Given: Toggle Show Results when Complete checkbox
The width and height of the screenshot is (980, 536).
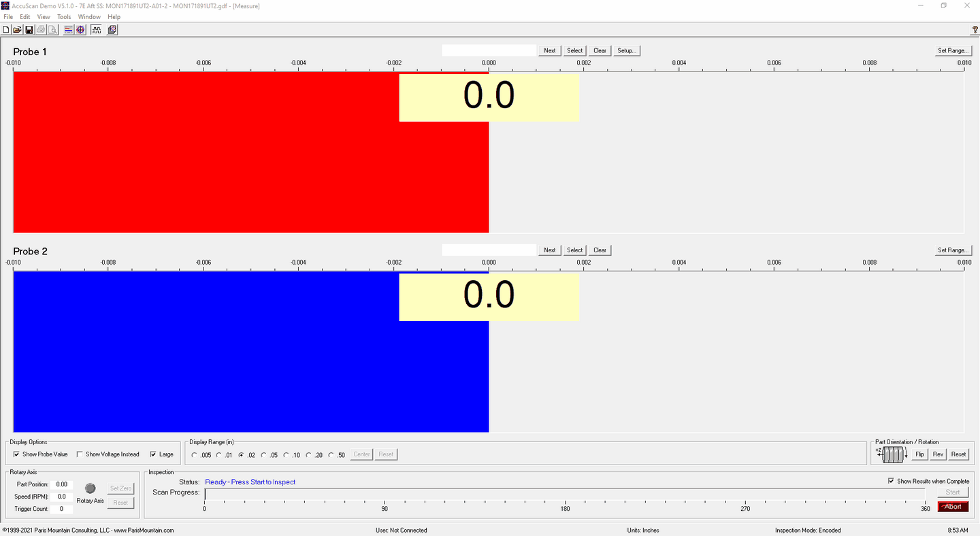Looking at the screenshot, I should pyautogui.click(x=891, y=481).
